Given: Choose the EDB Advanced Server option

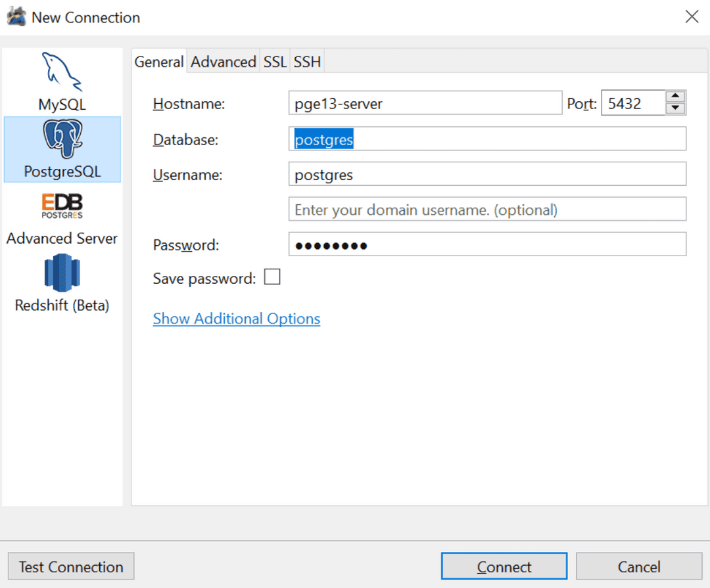Looking at the screenshot, I should 62,217.
